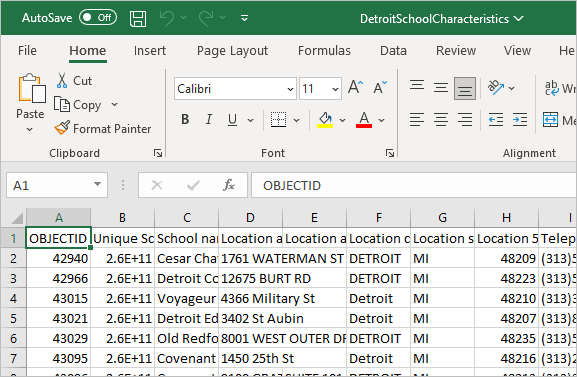Save the workbook with the floppy disk icon
This screenshot has height=377, width=577.
[138, 18]
